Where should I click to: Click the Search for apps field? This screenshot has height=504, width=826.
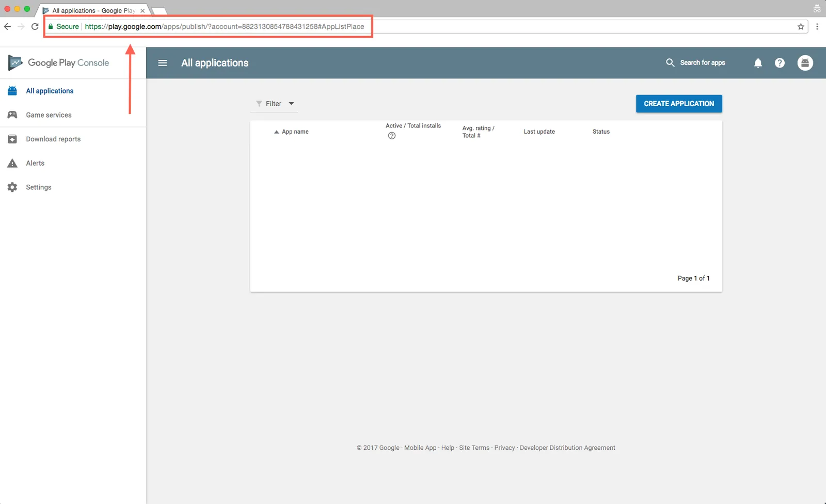click(703, 62)
